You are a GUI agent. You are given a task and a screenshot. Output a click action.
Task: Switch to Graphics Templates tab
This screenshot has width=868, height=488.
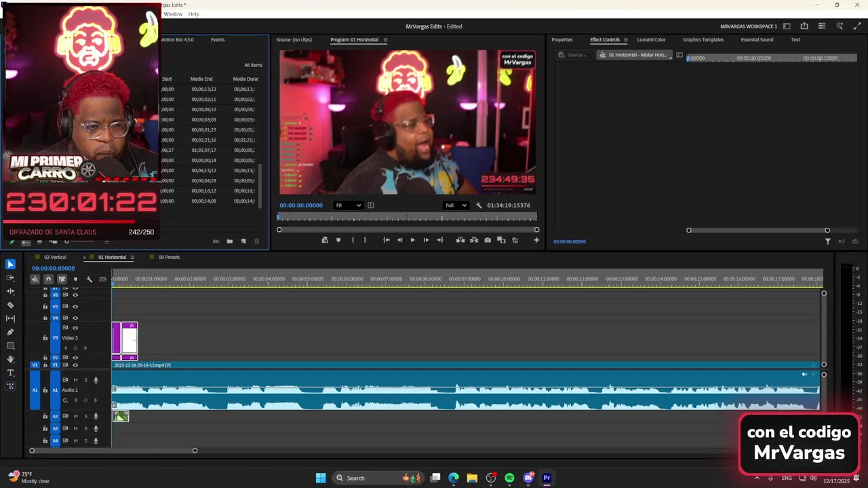click(x=703, y=40)
